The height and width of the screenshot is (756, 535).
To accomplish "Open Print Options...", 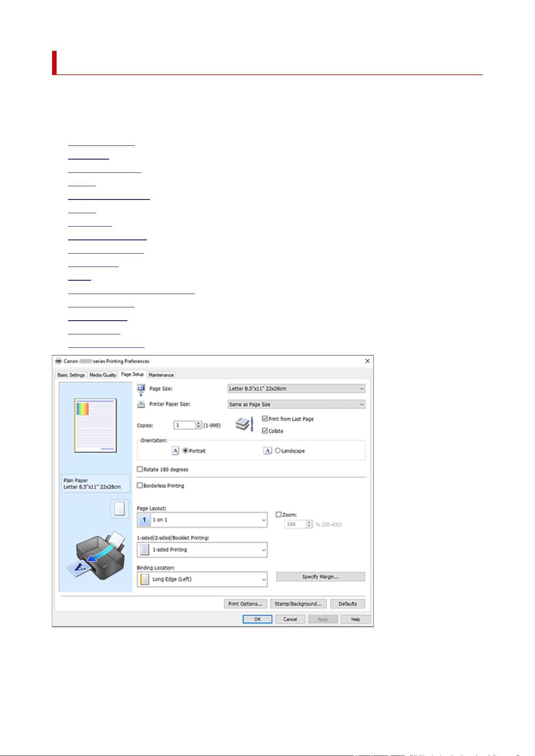I will 245,604.
